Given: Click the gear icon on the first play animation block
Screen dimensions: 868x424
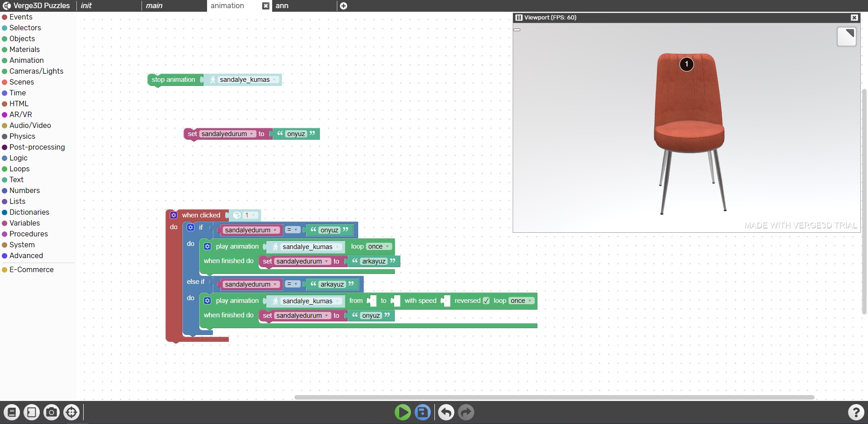Looking at the screenshot, I should point(208,246).
